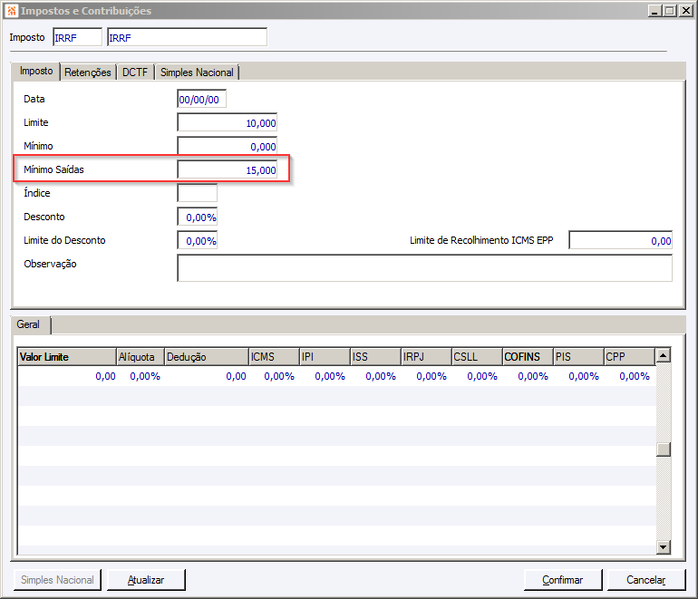Click the IRPJ column header
The image size is (698, 599).
click(426, 357)
